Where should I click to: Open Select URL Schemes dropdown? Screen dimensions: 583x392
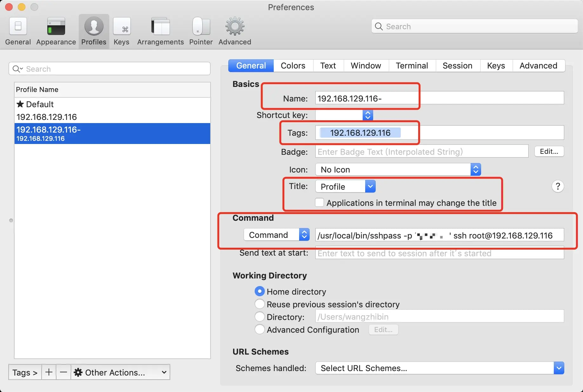(x=439, y=368)
